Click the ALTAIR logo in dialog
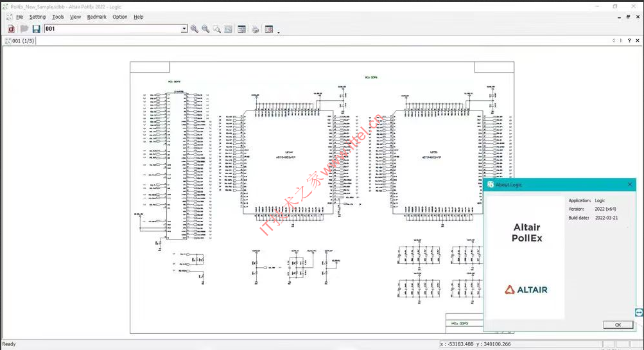Screen dimensions: 644x350 click(526, 290)
